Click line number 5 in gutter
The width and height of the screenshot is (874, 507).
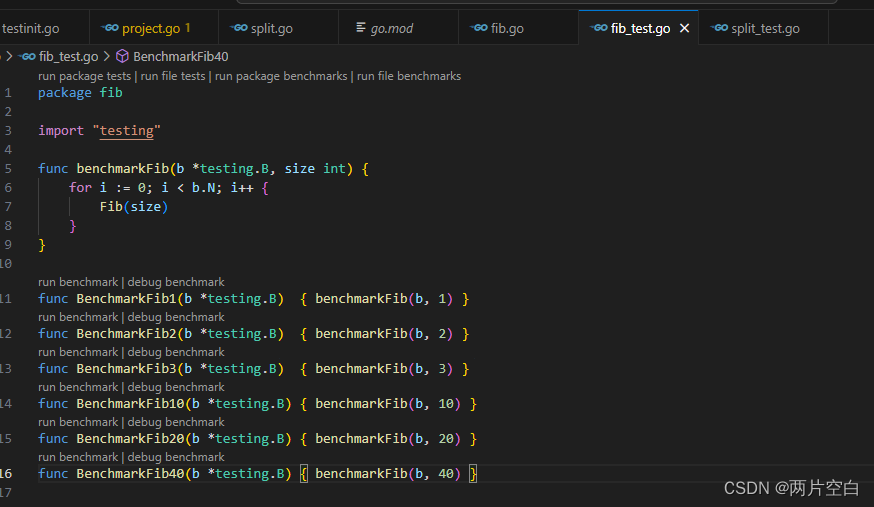point(8,168)
